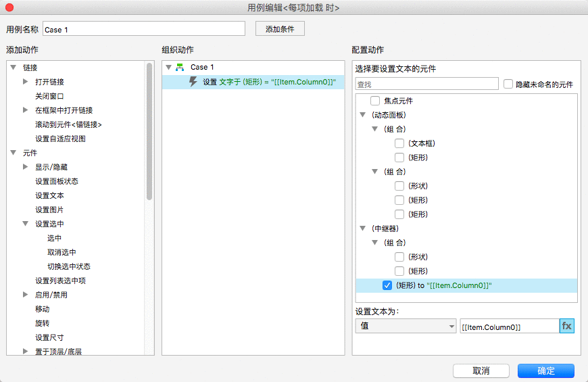Screen dimensions: 588x382
Task: Enable 隐藏未命名的元件 checkbox
Action: [x=508, y=84]
